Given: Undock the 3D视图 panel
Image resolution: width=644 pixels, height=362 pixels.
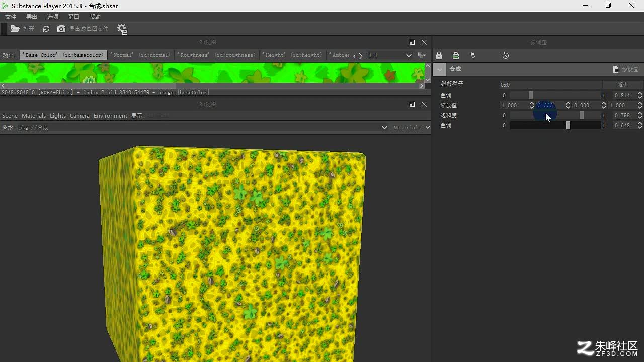Looking at the screenshot, I should tap(412, 104).
